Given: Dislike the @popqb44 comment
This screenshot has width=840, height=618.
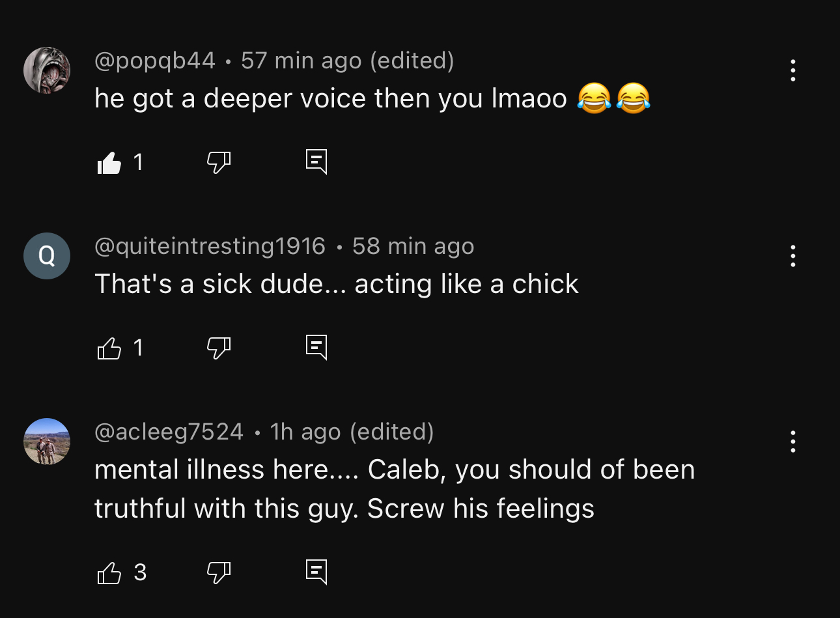Looking at the screenshot, I should pyautogui.click(x=219, y=163).
